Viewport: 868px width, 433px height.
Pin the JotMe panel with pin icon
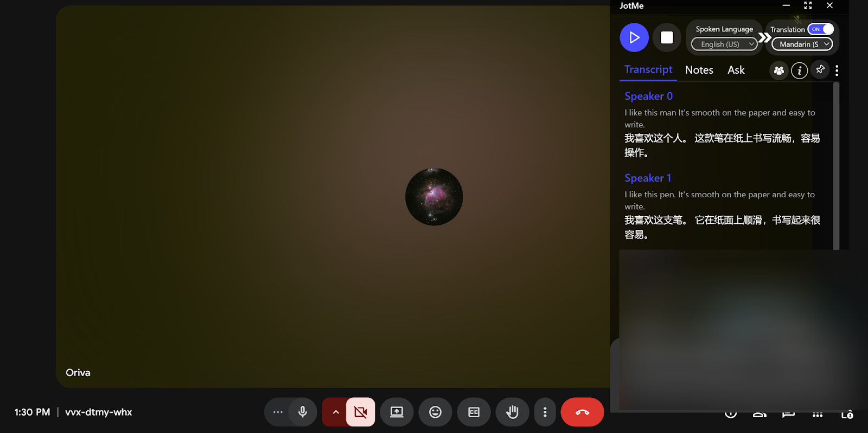click(x=820, y=69)
